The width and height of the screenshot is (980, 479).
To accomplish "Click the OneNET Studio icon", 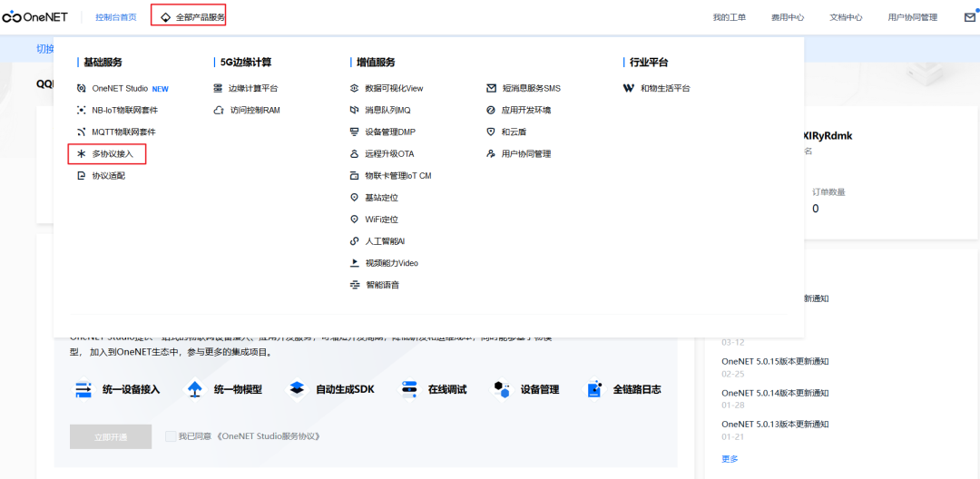I will [81, 89].
